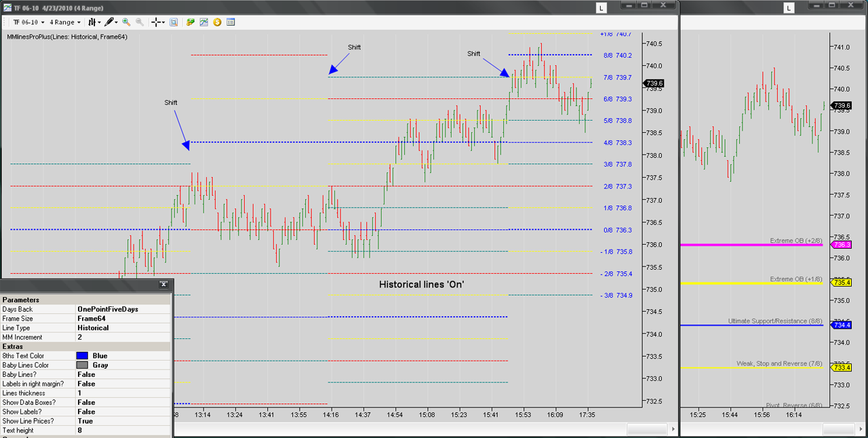Select the Frame Size value Frame64

pos(123,319)
